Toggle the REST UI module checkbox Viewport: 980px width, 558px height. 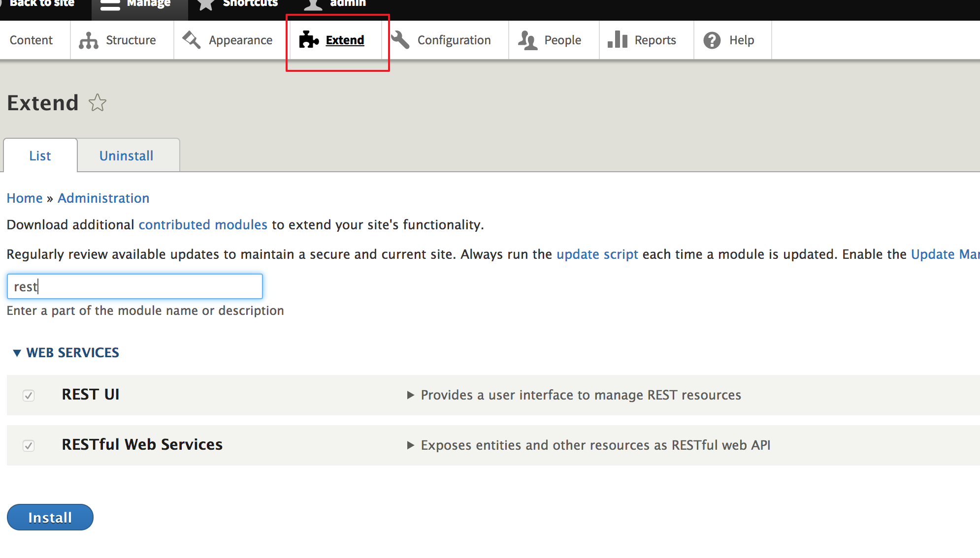[29, 396]
